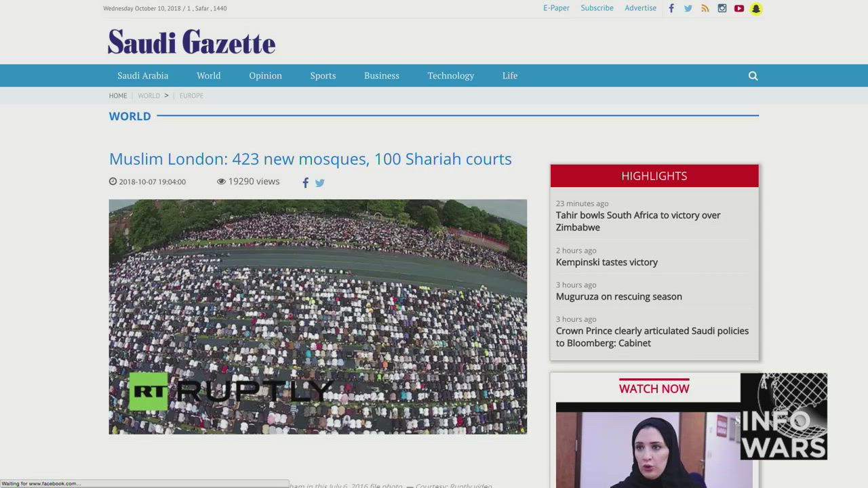Select the Opinion navigation item
Image resolution: width=868 pixels, height=488 pixels.
pyautogui.click(x=265, y=76)
